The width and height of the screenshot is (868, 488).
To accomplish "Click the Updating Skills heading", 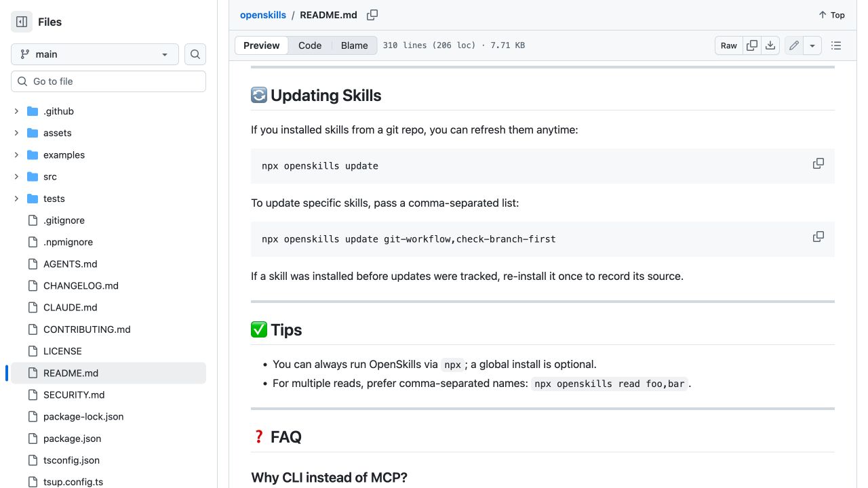I will click(316, 96).
